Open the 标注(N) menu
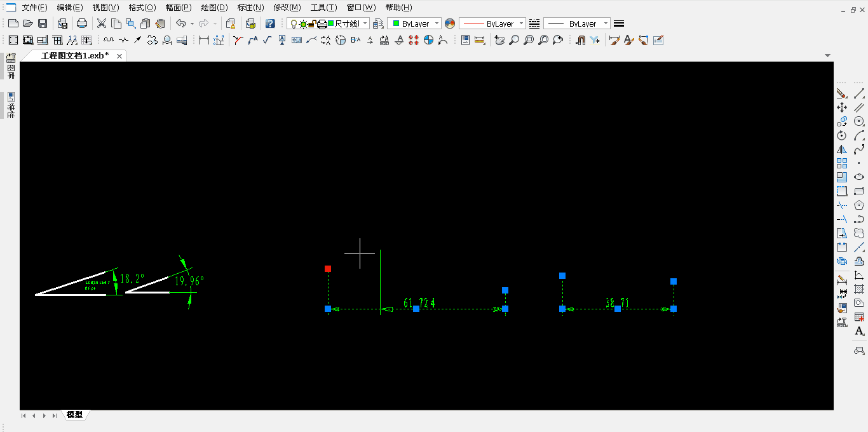 click(x=250, y=8)
